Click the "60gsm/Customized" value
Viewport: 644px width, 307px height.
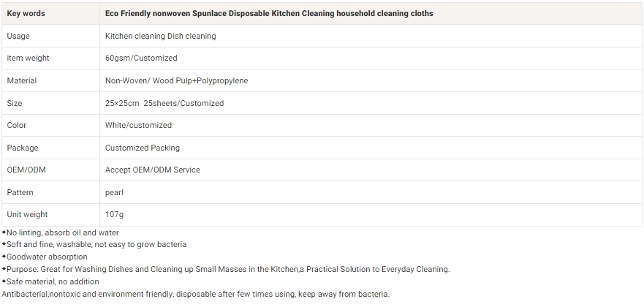[x=141, y=58]
